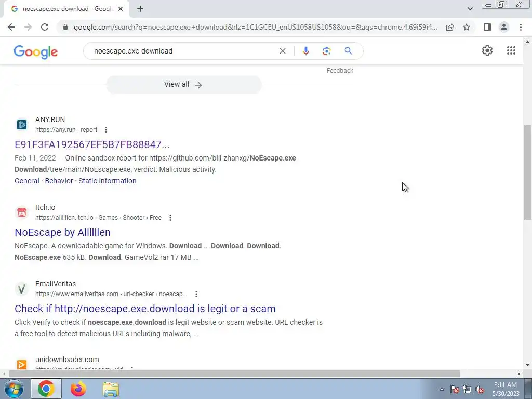532x399 pixels.
Task: Open a new browser tab
Action: 140,9
